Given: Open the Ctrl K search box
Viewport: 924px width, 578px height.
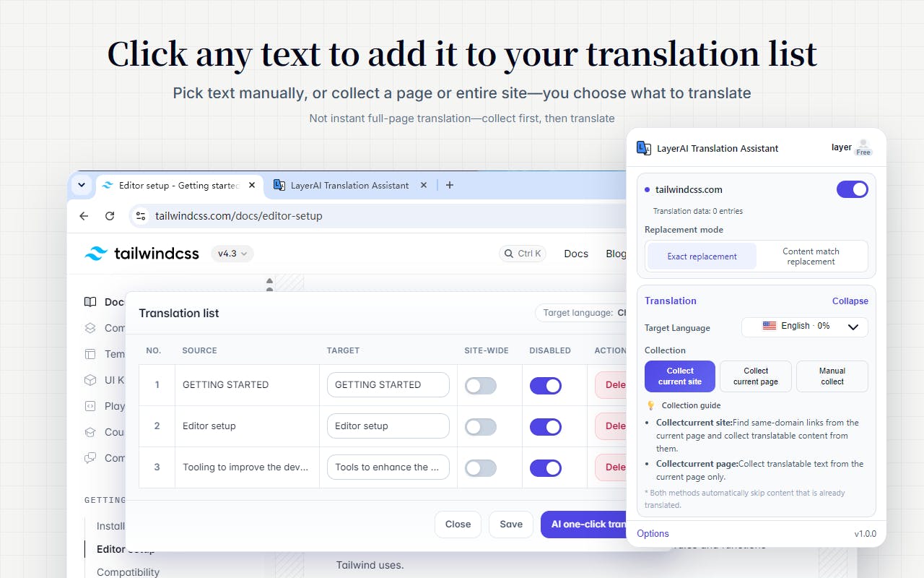Looking at the screenshot, I should click(x=523, y=254).
